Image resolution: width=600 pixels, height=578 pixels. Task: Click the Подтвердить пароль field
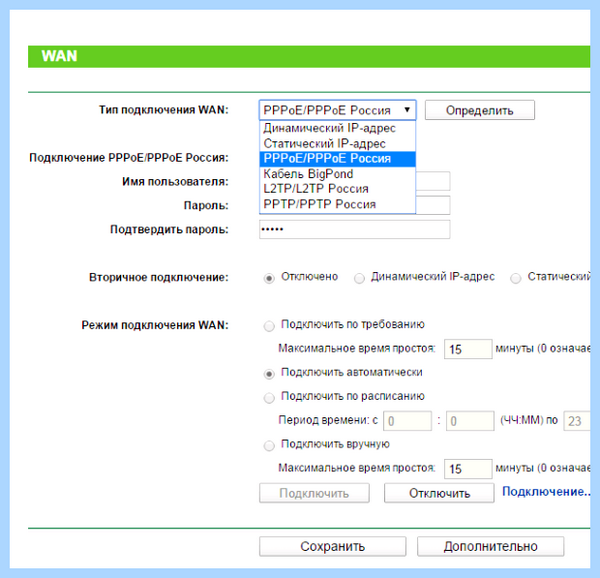(354, 230)
